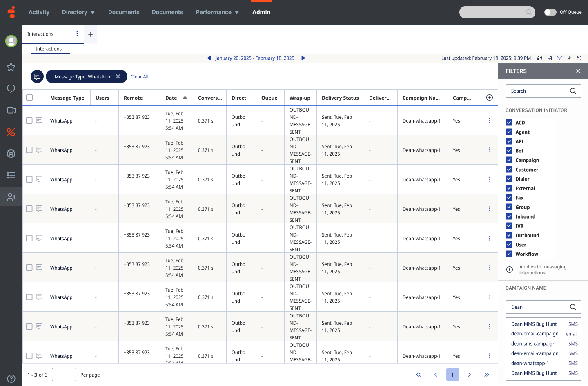The image size is (588, 386).
Task: Toggle the Off Queue switch
Action: point(550,12)
